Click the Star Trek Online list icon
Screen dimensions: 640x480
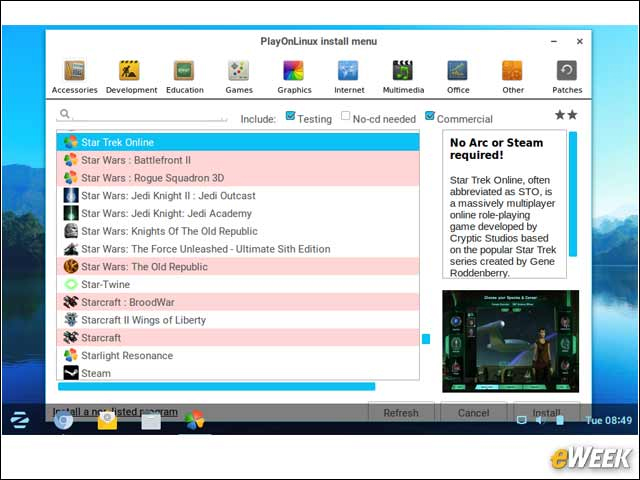[71, 142]
